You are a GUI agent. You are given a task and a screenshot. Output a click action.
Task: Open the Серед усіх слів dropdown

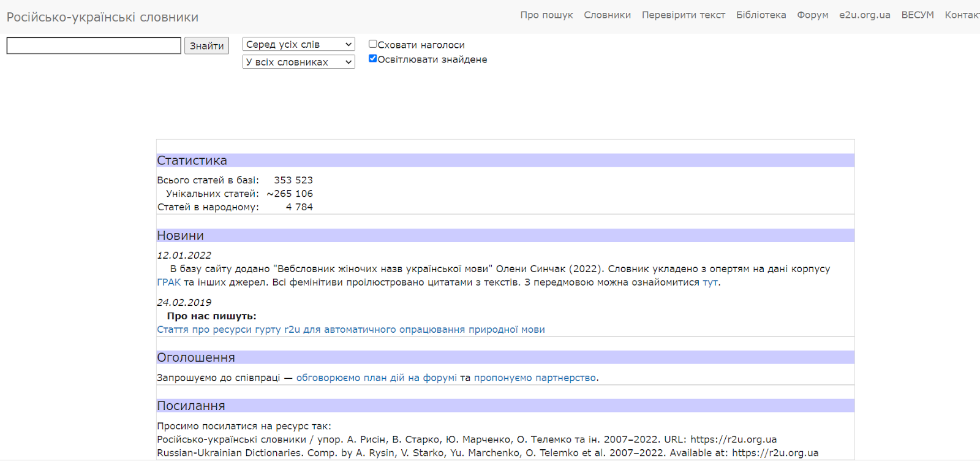click(x=298, y=45)
